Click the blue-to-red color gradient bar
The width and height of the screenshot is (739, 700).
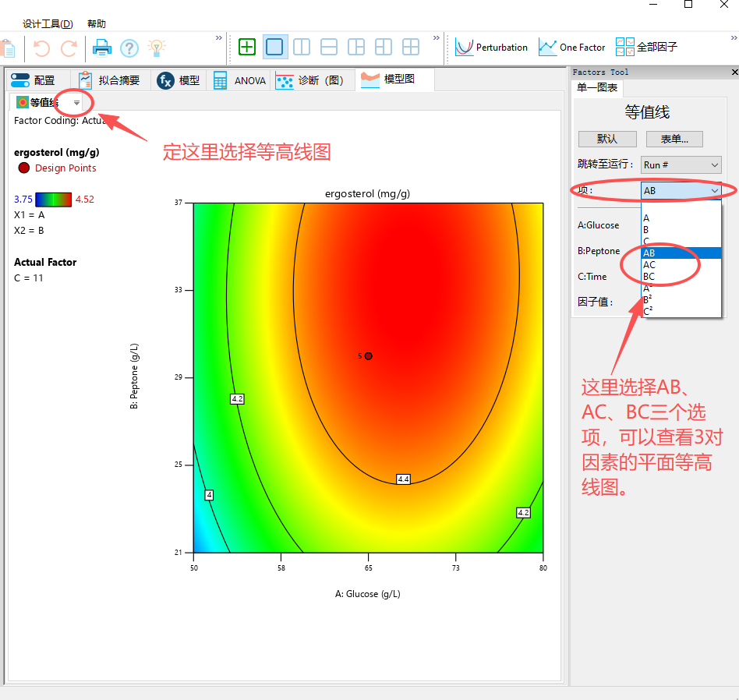point(55,199)
